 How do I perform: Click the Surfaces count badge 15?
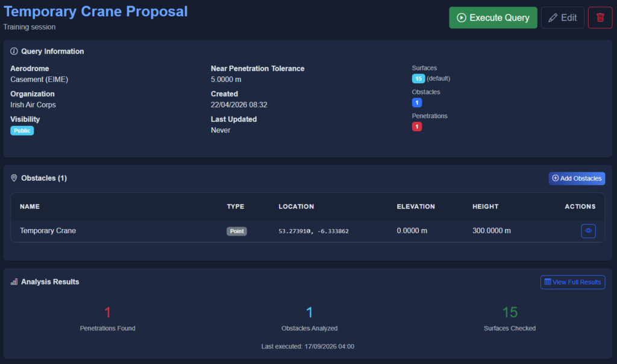[418, 79]
